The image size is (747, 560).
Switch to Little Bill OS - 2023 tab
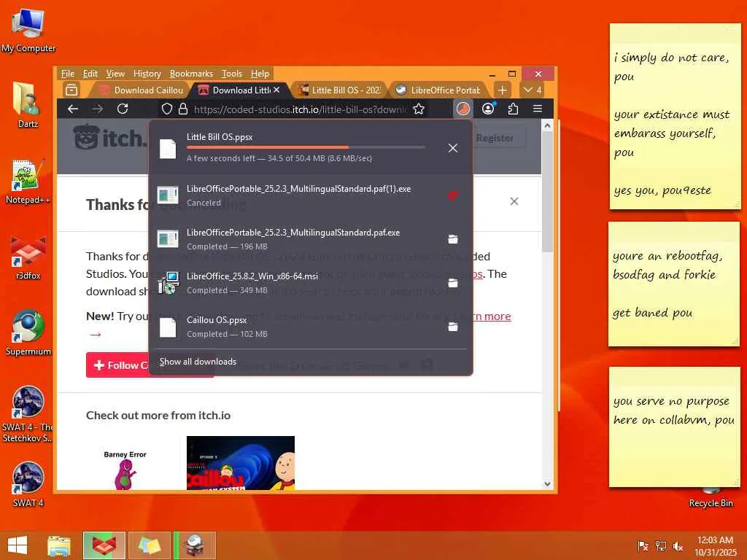(x=339, y=90)
